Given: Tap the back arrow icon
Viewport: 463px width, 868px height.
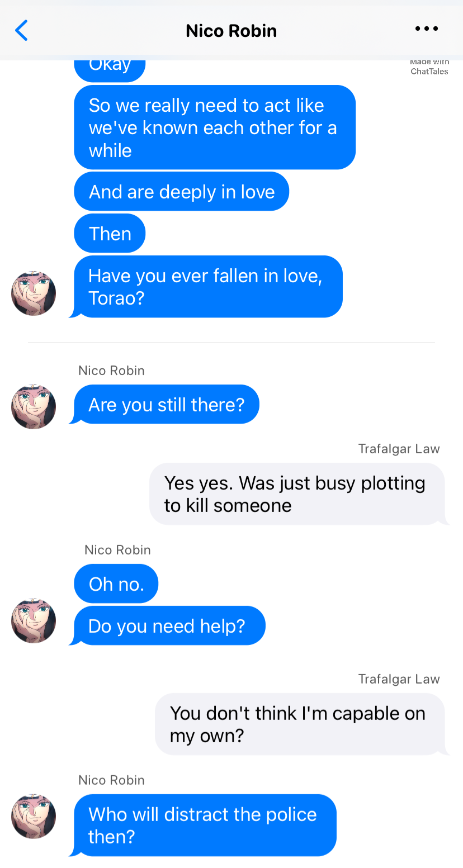Looking at the screenshot, I should pos(21,30).
